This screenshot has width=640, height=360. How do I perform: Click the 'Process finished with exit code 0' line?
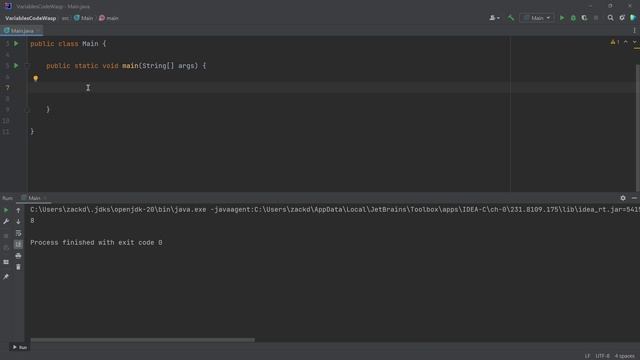[x=96, y=242]
